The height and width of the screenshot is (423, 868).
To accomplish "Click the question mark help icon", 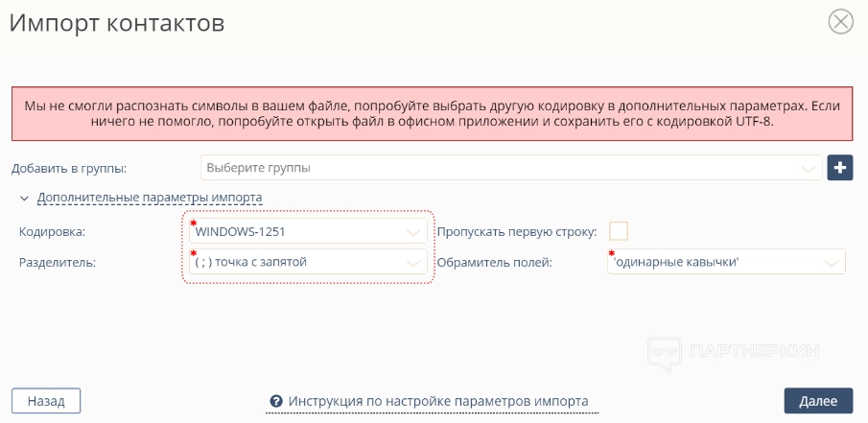I will point(276,401).
